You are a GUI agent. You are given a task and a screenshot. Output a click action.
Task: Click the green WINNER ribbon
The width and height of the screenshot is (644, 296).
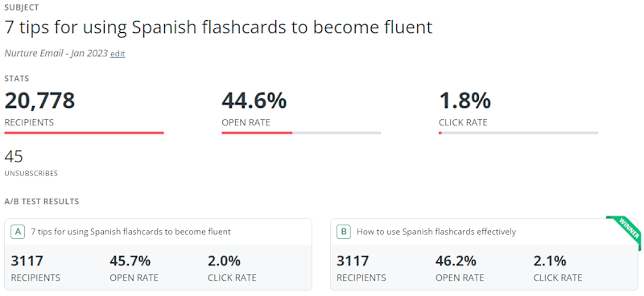[x=628, y=231]
